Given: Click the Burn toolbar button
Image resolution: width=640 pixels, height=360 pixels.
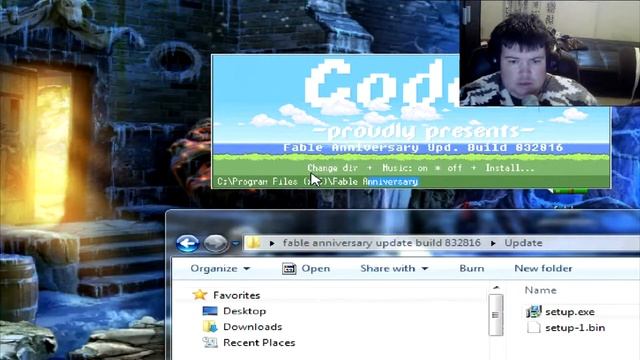Looking at the screenshot, I should (471, 269).
